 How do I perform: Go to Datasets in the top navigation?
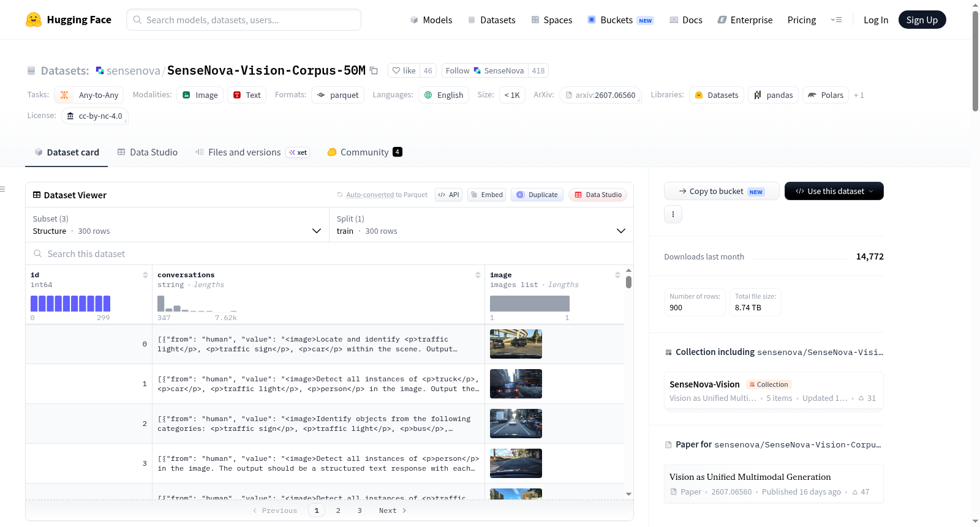[x=492, y=20]
